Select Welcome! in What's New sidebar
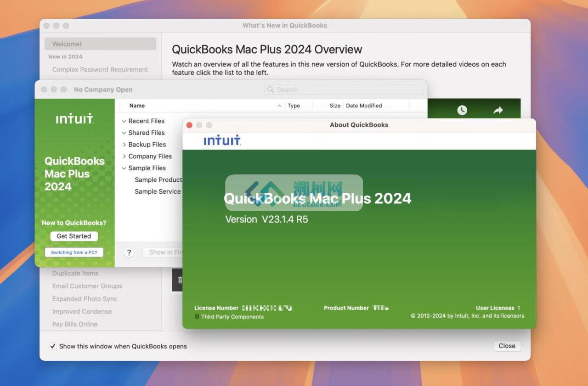This screenshot has width=588, height=386. [x=101, y=44]
